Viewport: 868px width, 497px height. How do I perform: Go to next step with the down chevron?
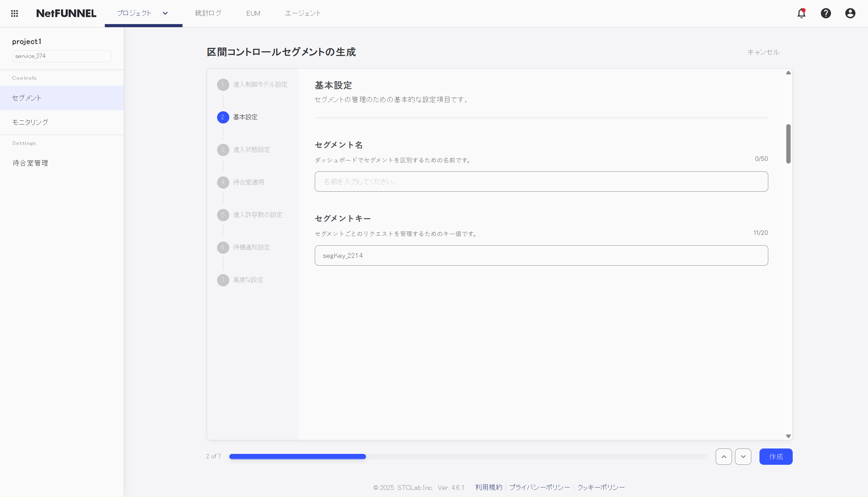pos(744,456)
